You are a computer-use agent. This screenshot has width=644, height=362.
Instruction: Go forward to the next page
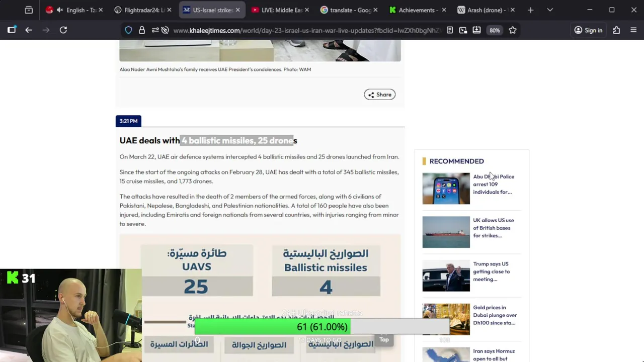46,30
